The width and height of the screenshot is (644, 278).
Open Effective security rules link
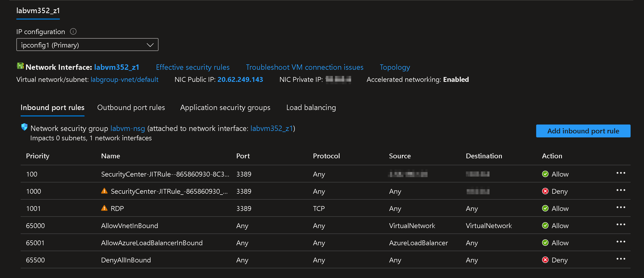click(193, 67)
